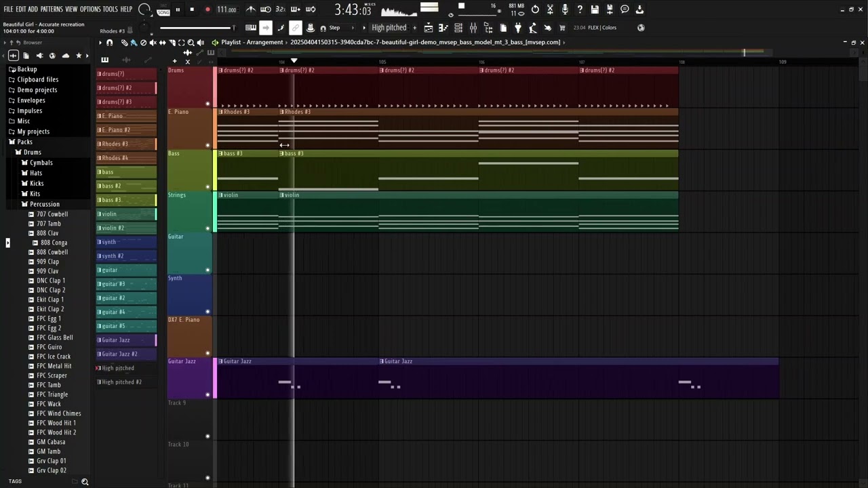Mute the Strings track green dot

tap(208, 228)
